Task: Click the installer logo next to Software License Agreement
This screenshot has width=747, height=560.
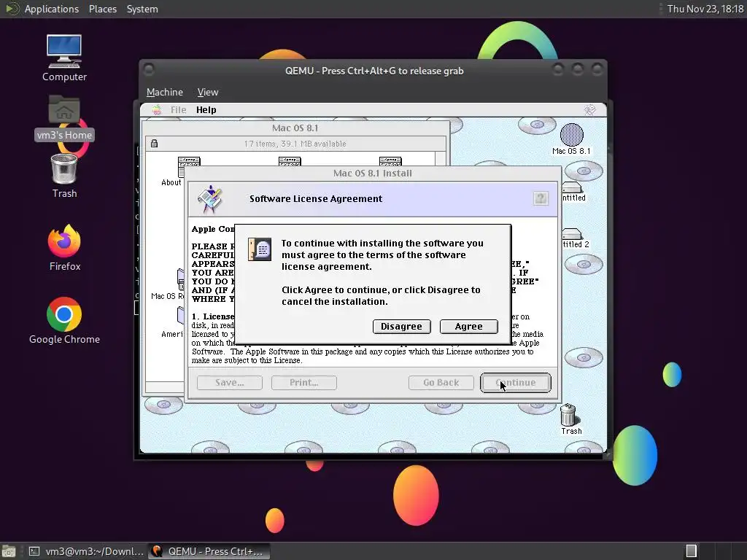Action: tap(210, 199)
